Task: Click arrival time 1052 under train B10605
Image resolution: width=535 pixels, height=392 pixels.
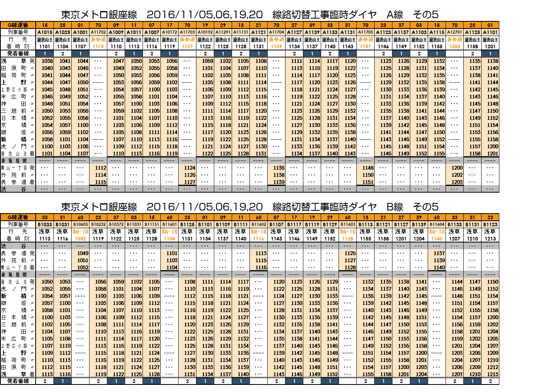Action: (x=80, y=239)
